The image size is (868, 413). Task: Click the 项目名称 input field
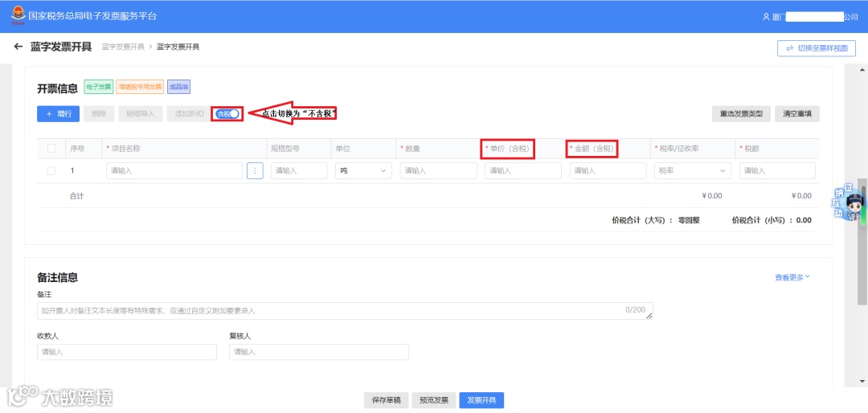174,171
